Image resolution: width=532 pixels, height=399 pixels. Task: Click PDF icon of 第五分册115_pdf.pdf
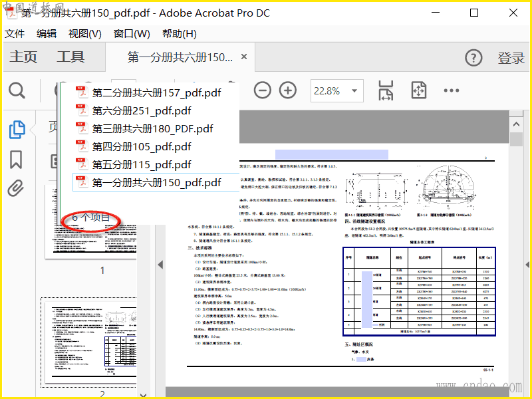[81, 164]
